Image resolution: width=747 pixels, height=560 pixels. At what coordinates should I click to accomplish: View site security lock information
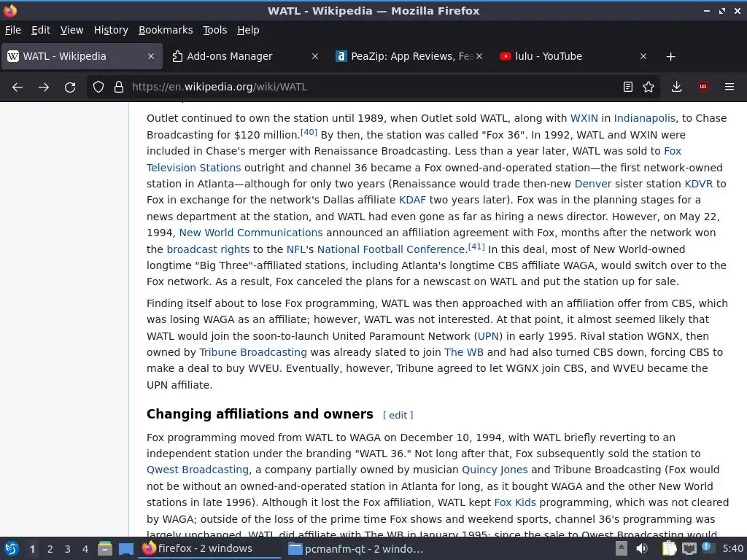click(119, 87)
